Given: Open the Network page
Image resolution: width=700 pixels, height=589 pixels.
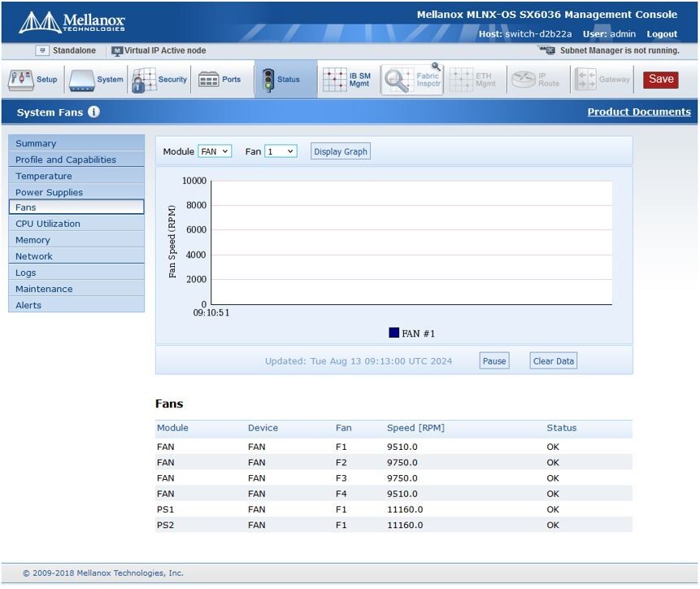Looking at the screenshot, I should [x=76, y=256].
